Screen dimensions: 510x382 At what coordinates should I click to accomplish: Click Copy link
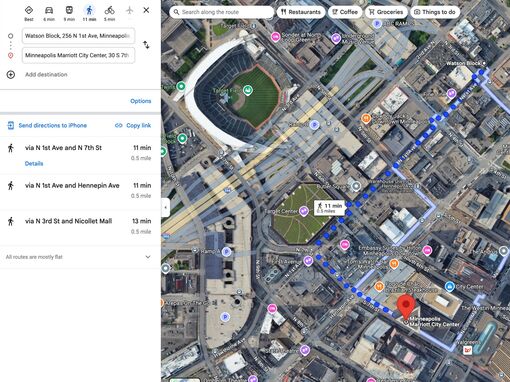[x=133, y=126]
